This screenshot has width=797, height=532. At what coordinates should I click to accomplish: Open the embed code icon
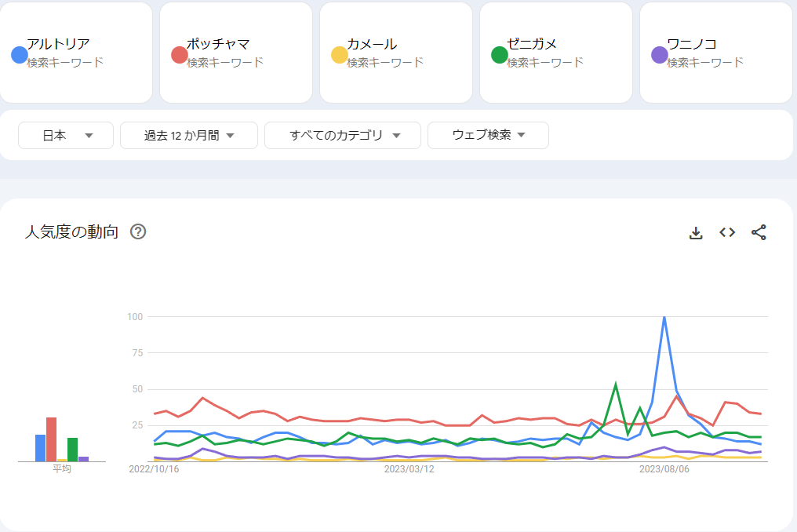tap(727, 232)
